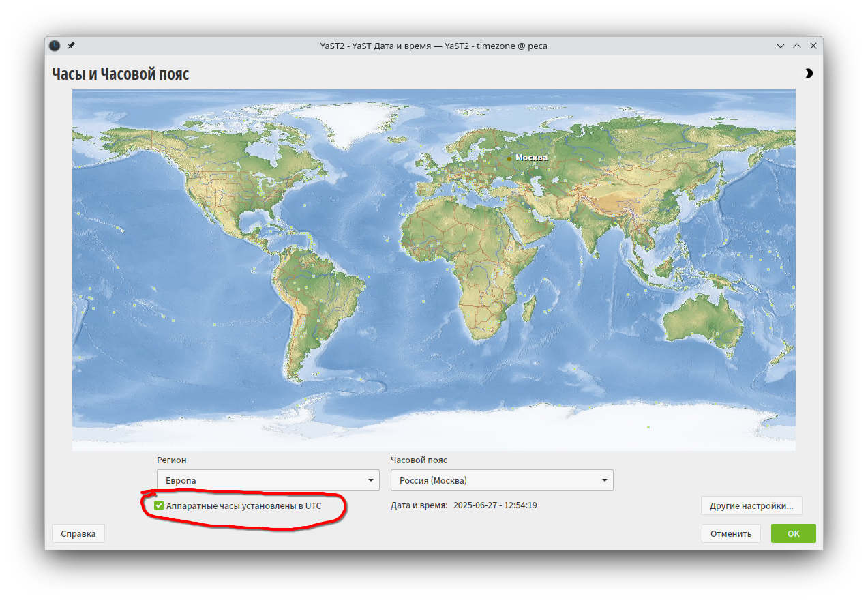
Task: Click the Отменить cancel button
Action: click(731, 533)
